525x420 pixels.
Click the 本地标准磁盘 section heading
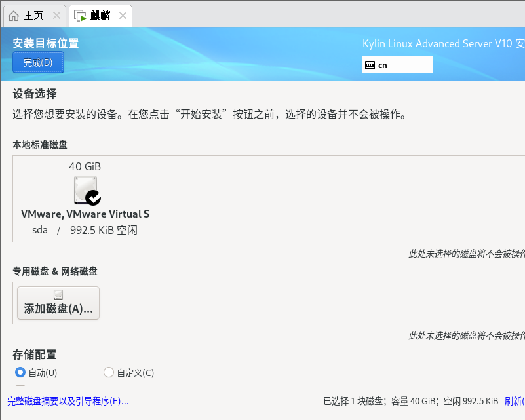click(x=40, y=145)
